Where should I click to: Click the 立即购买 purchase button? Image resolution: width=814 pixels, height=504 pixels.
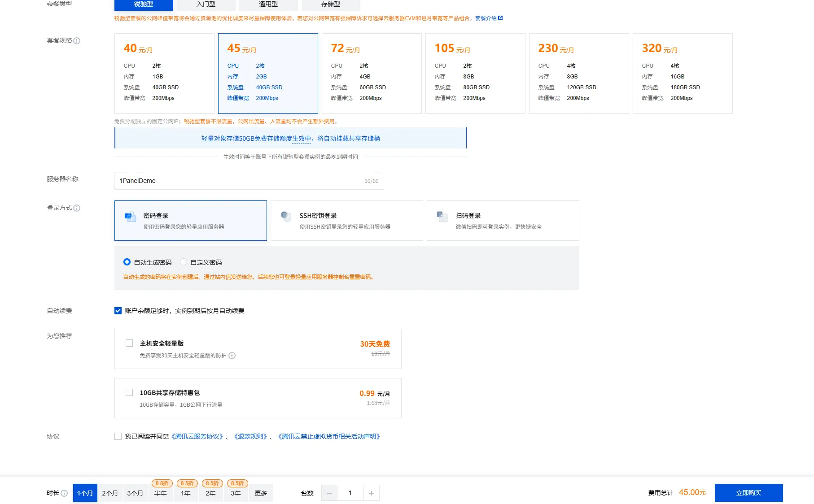(x=748, y=493)
